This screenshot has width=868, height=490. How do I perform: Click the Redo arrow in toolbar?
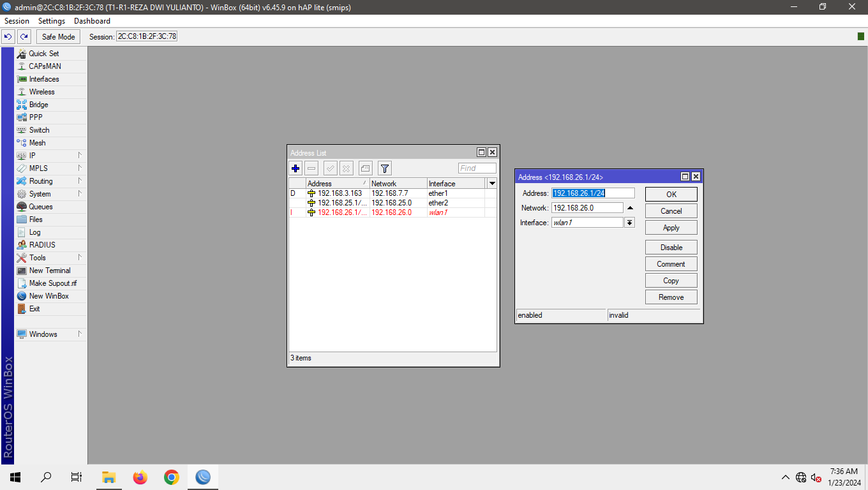(24, 36)
